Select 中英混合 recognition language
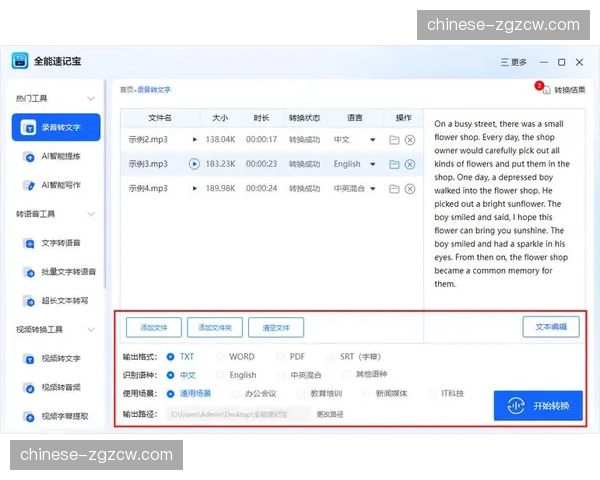Screen dimensions: 600x480 281,375
